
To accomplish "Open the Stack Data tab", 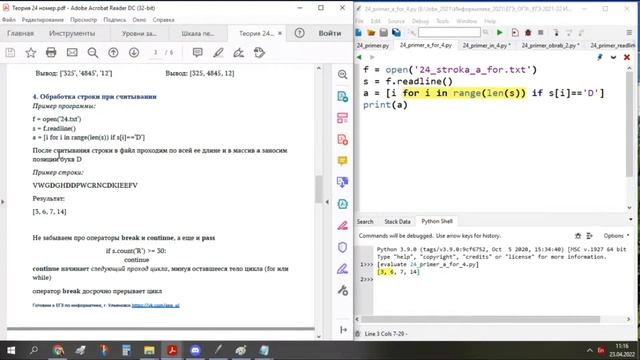I will 397,222.
